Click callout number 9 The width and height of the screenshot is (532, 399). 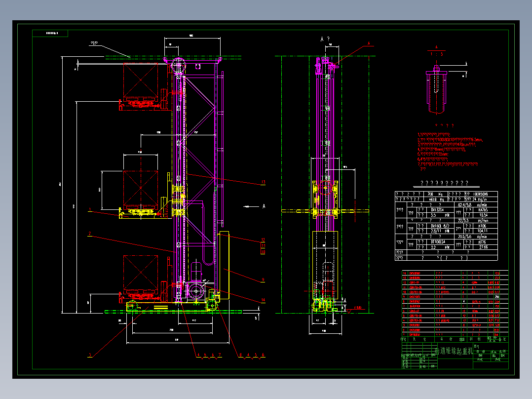(x=263, y=280)
